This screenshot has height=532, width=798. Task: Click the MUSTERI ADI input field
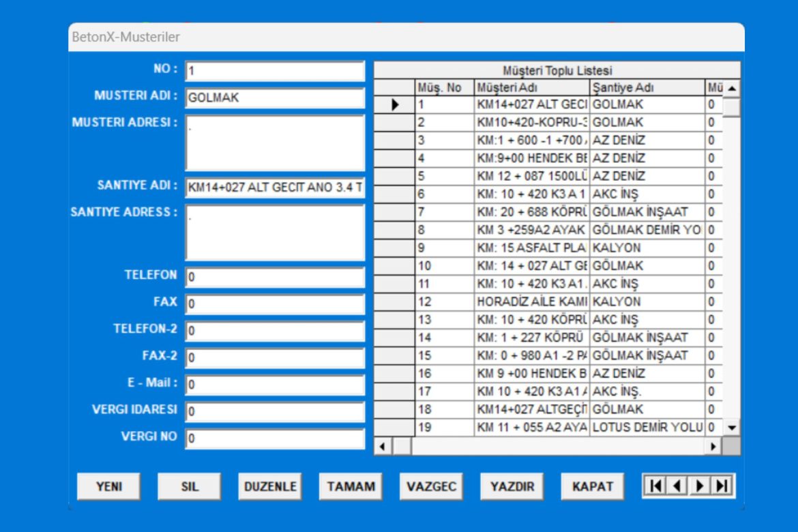pos(275,98)
